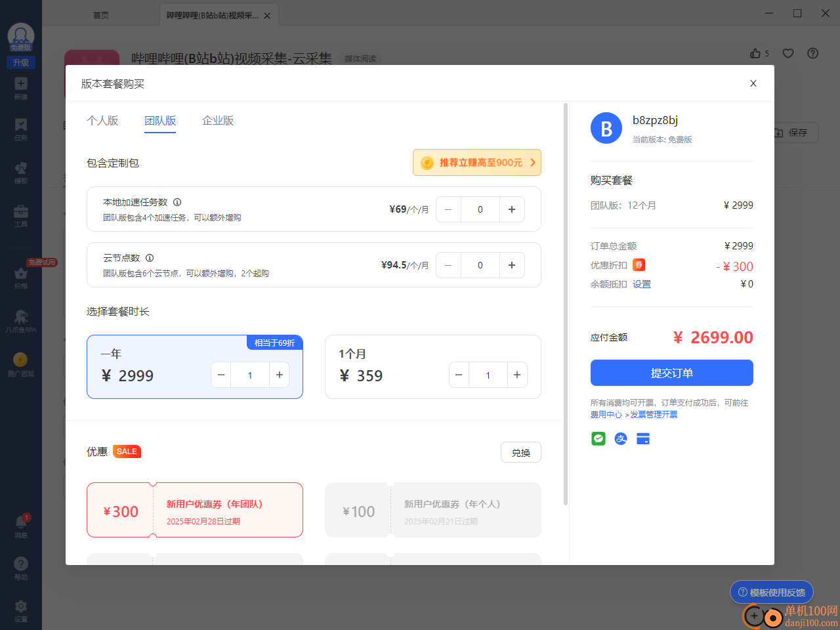The height and width of the screenshot is (630, 840).
Task: Click the 兑换 redeem button
Action: [521, 452]
